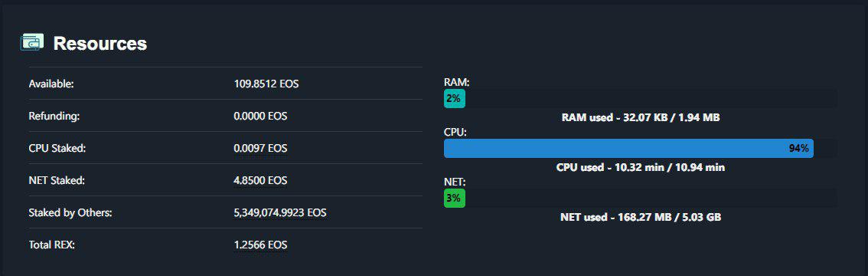The width and height of the screenshot is (868, 276).
Task: Click the Staked by Others amount
Action: click(280, 213)
